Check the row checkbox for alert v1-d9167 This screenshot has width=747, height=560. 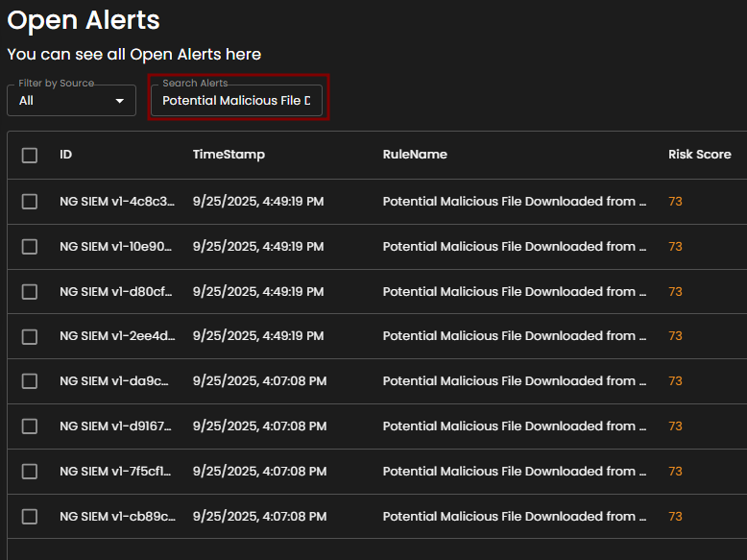coord(30,426)
